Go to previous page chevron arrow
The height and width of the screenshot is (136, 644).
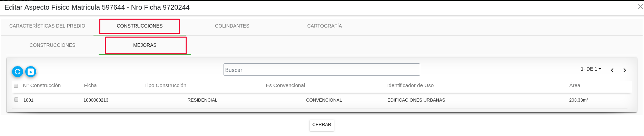click(x=612, y=70)
